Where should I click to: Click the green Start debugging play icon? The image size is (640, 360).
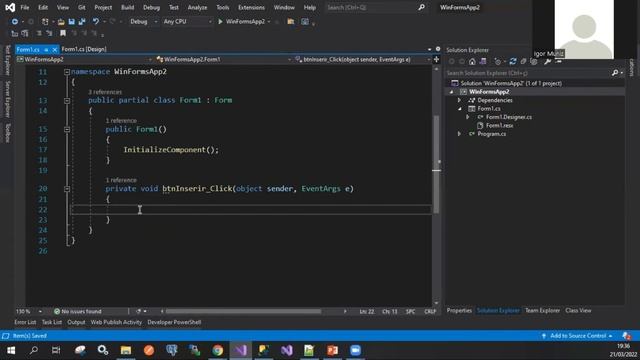[x=220, y=22]
